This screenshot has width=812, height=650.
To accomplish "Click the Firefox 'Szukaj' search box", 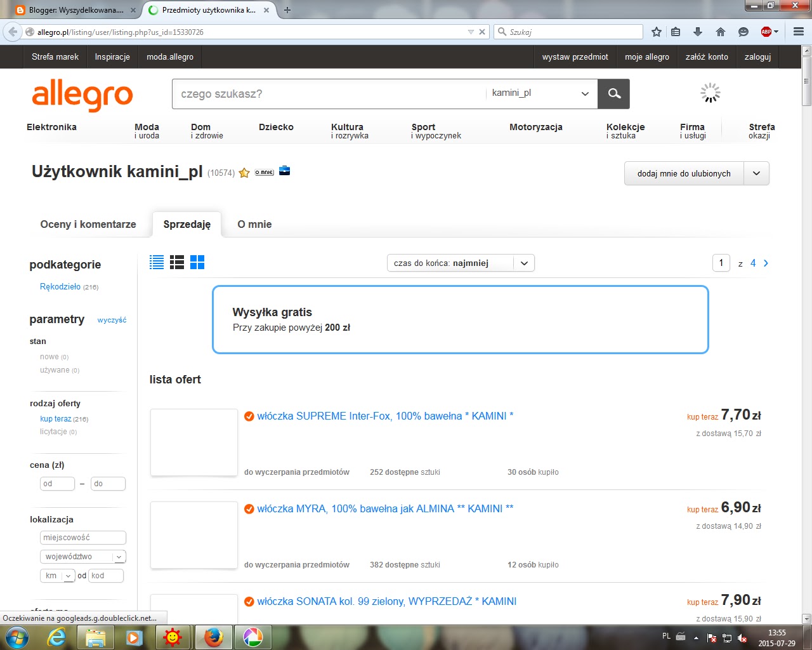I will point(568,32).
